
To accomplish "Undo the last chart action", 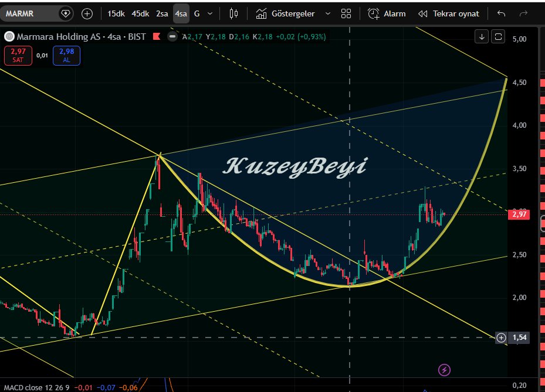I will point(501,13).
